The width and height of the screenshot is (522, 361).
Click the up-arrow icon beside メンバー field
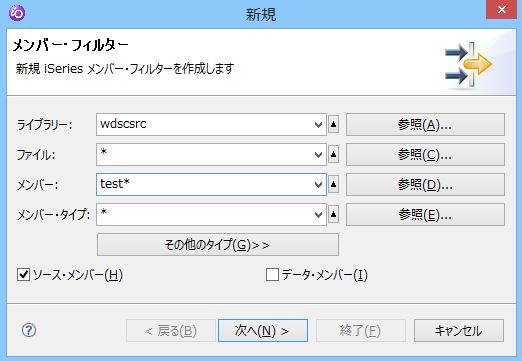pos(333,184)
